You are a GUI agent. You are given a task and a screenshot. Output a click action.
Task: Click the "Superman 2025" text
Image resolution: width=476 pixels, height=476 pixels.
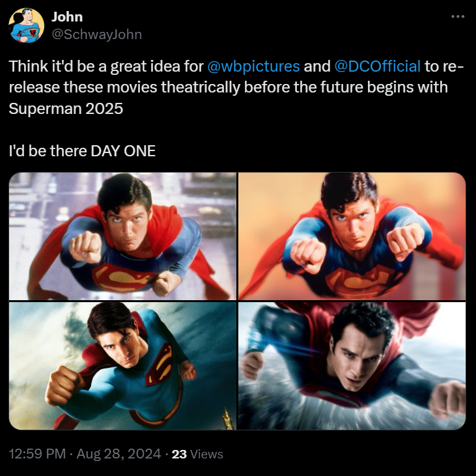click(66, 109)
